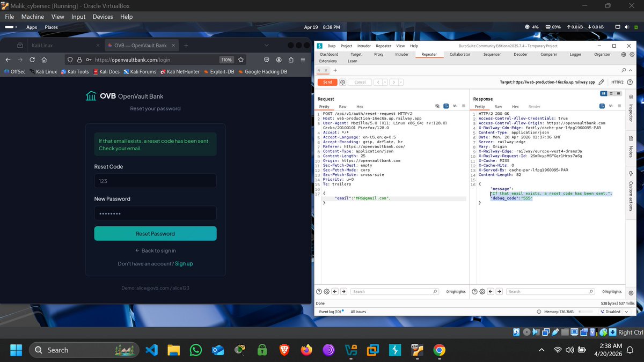The image size is (644, 362).
Task: Follow the Back to sign in link
Action: [x=155, y=250]
